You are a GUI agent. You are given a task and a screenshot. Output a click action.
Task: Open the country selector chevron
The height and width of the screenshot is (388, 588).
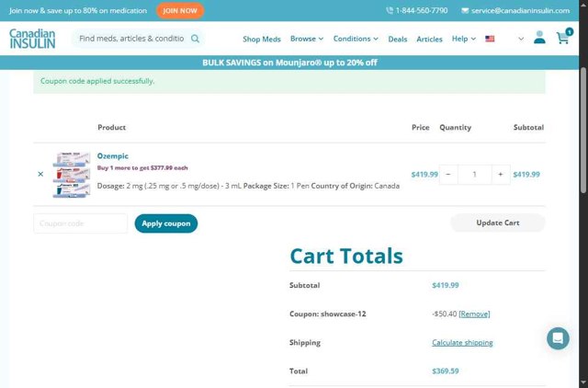pyautogui.click(x=521, y=39)
